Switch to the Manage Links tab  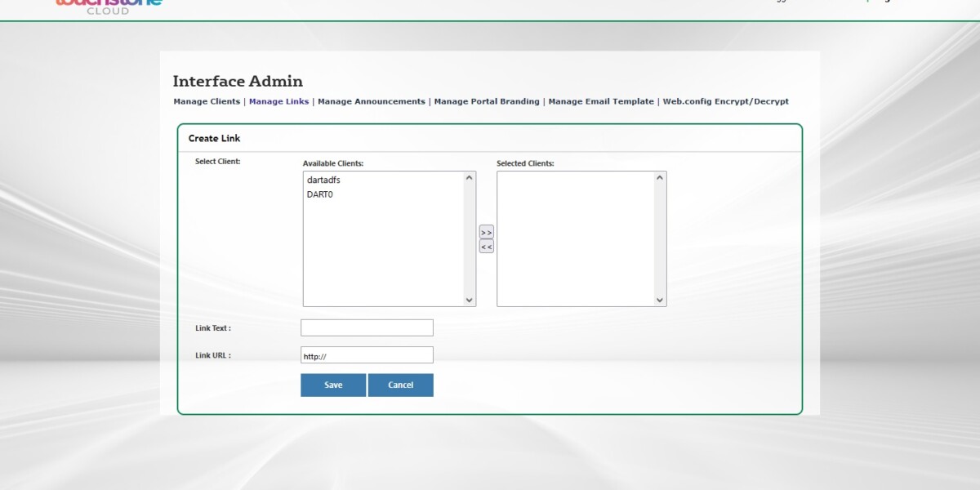278,101
